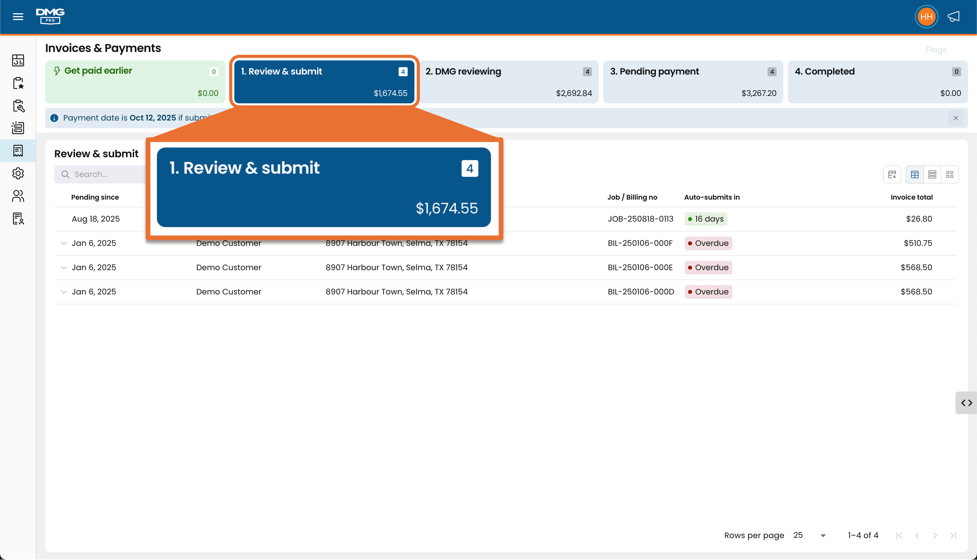The height and width of the screenshot is (560, 977).
Task: Switch to table grid view
Action: (915, 174)
